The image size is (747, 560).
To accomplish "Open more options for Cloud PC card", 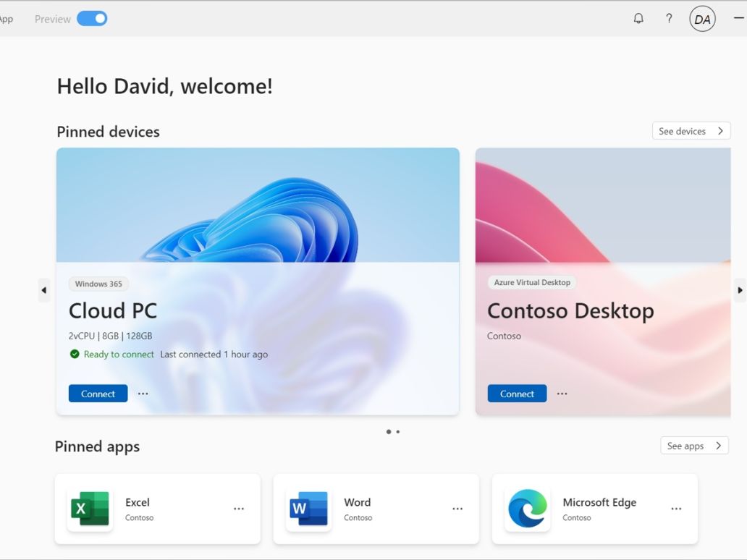I will click(143, 394).
